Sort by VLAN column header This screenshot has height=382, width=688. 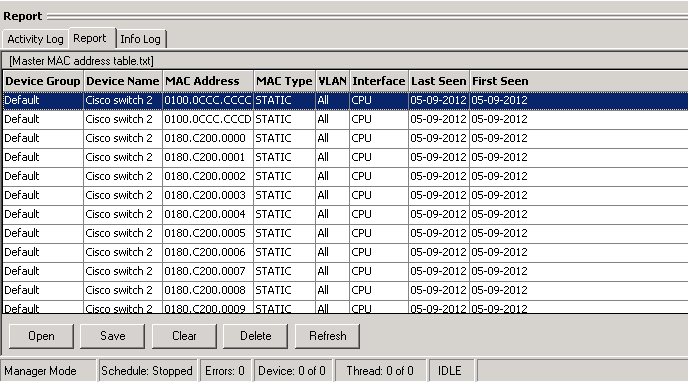333,81
